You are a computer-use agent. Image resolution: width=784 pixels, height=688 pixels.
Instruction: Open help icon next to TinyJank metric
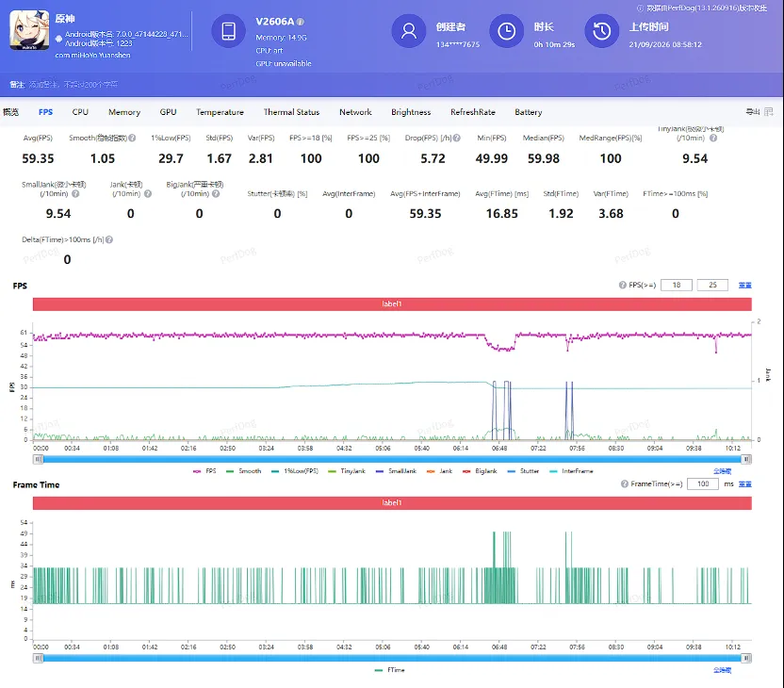[713, 138]
